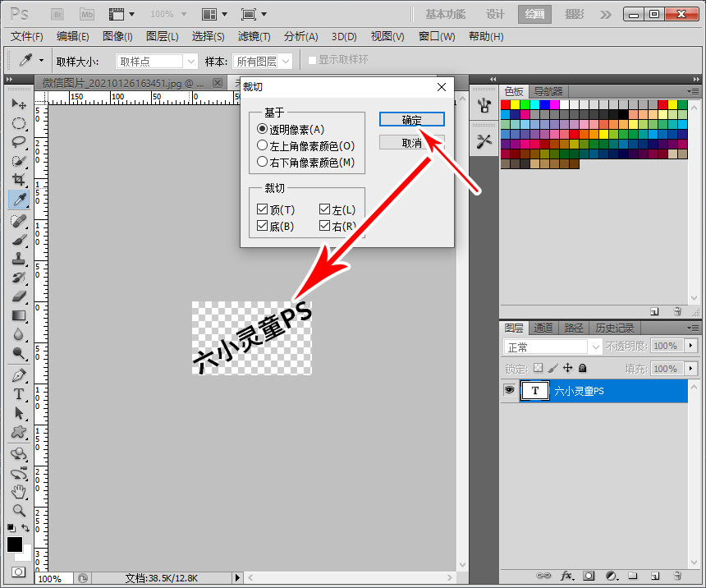Viewport: 706px width, 588px height.
Task: Select the Path Selection tool
Action: 18,413
